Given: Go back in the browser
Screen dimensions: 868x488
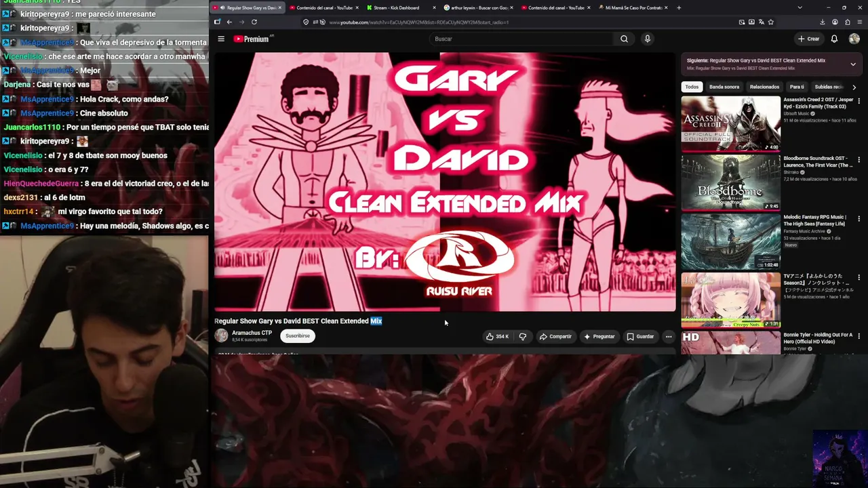Looking at the screenshot, I should [229, 22].
